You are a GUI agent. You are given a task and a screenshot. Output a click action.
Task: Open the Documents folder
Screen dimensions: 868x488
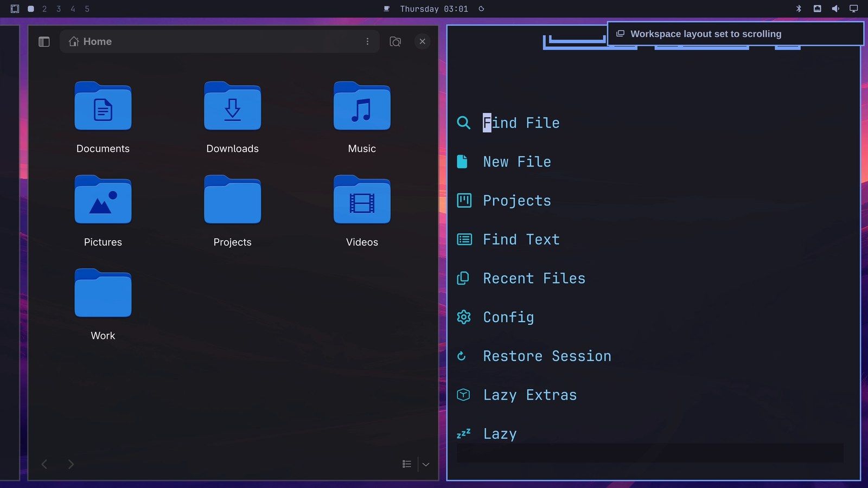coord(103,118)
